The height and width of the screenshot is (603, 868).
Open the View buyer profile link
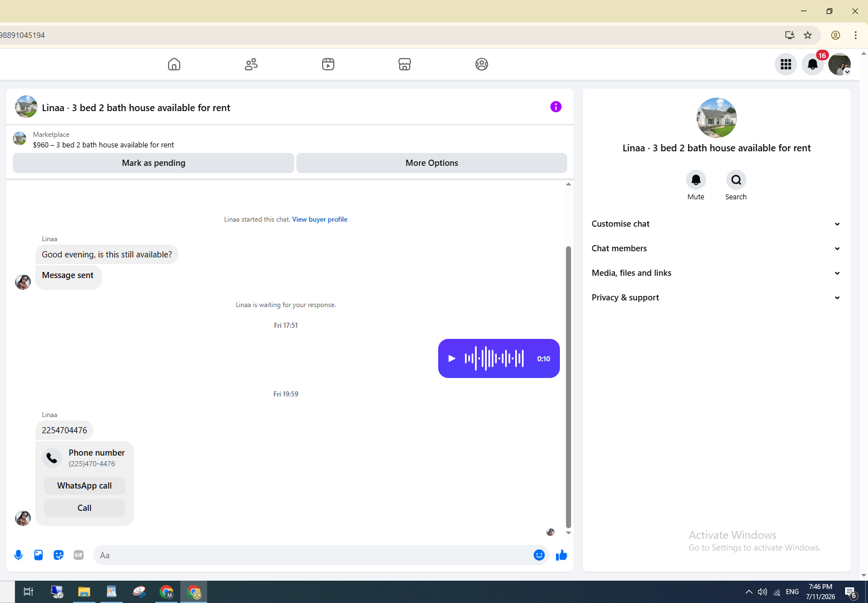point(320,219)
